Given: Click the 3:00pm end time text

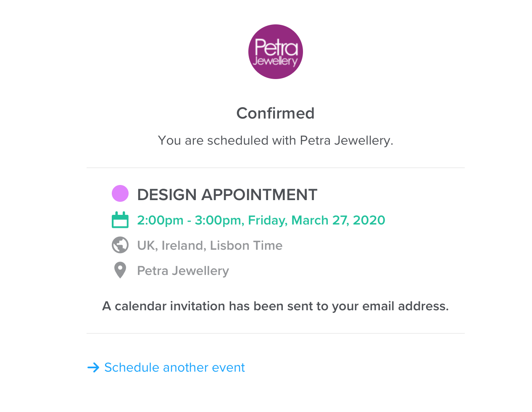Looking at the screenshot, I should click(x=218, y=220).
